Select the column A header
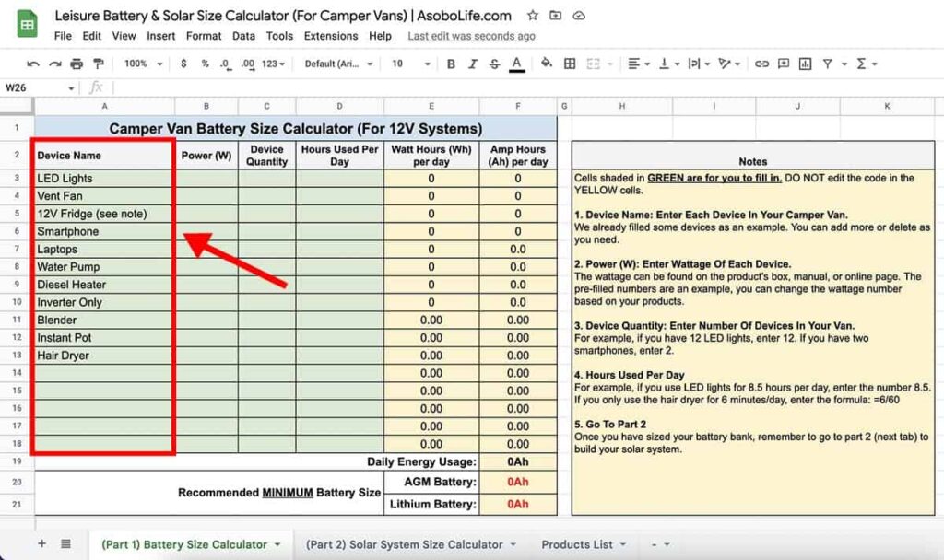This screenshot has height=560, width=944. 104,106
